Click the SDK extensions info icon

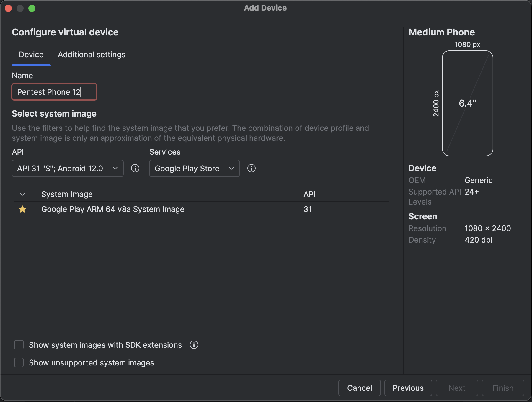click(194, 345)
